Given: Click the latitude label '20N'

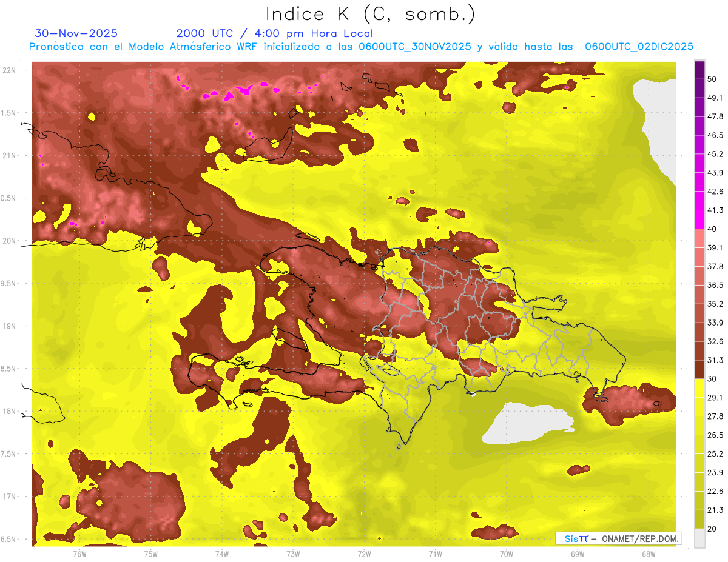Looking at the screenshot, I should click(x=9, y=241).
